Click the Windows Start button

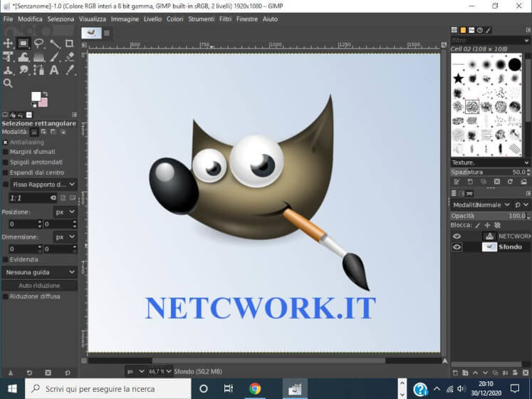coord(12,388)
